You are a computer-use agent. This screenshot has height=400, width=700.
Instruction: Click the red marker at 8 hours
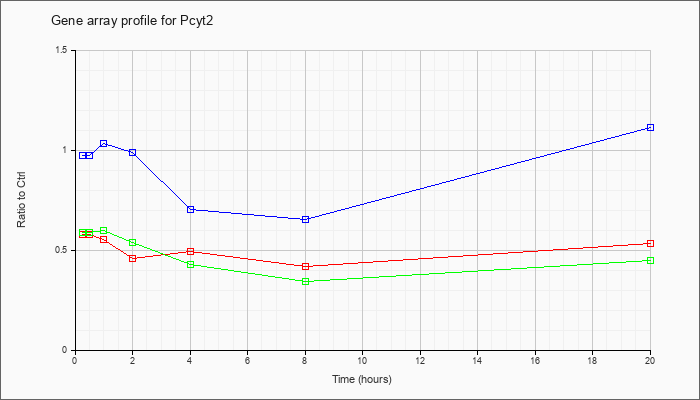coord(305,267)
